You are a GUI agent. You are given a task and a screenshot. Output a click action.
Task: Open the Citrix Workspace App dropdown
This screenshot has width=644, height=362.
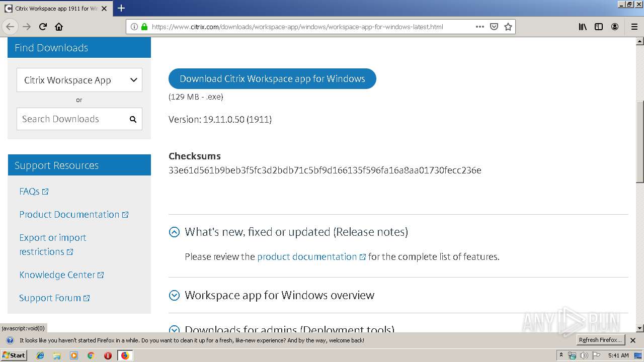(x=79, y=80)
